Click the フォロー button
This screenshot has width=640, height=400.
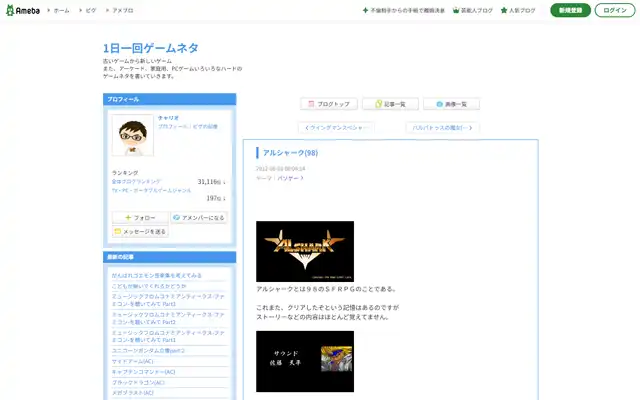[140, 218]
